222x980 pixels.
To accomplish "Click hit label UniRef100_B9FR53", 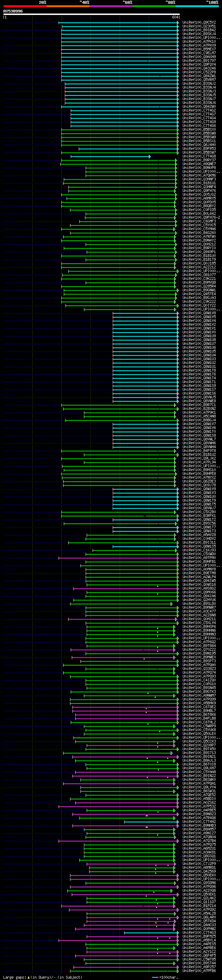I will tap(199, 149).
